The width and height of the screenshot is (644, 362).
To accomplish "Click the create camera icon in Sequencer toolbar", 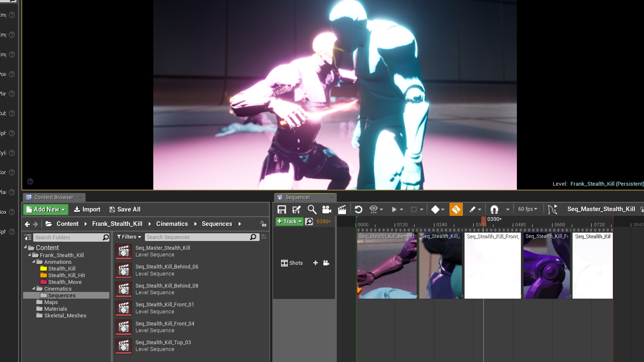I will tap(327, 209).
